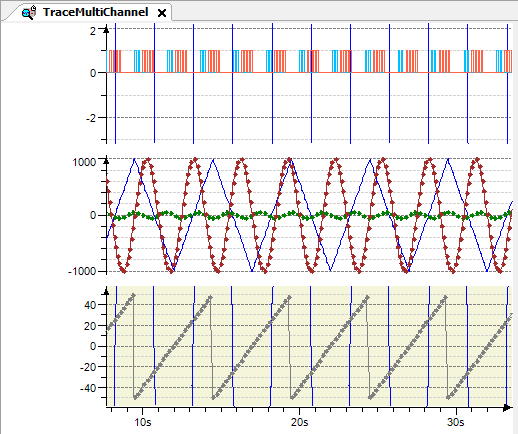Click the first gray sawtooth peak

point(133,295)
